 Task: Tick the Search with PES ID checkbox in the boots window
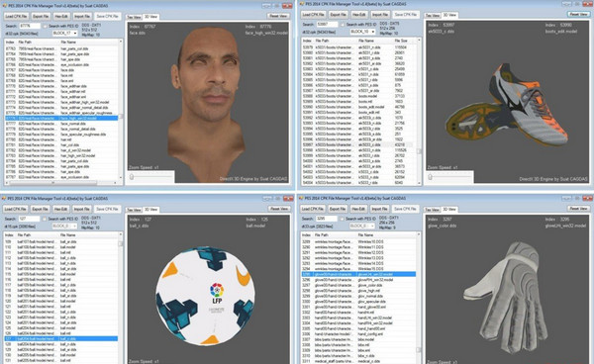(x=343, y=24)
